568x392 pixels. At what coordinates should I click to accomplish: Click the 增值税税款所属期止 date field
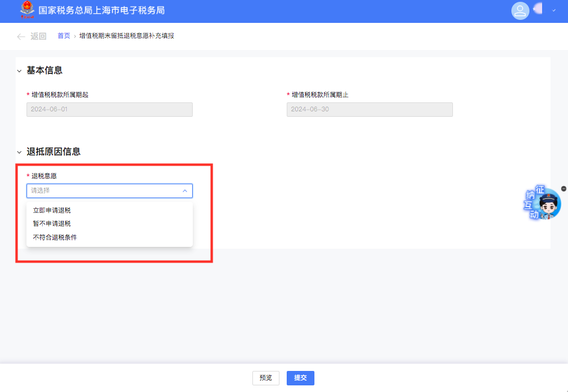click(x=369, y=110)
